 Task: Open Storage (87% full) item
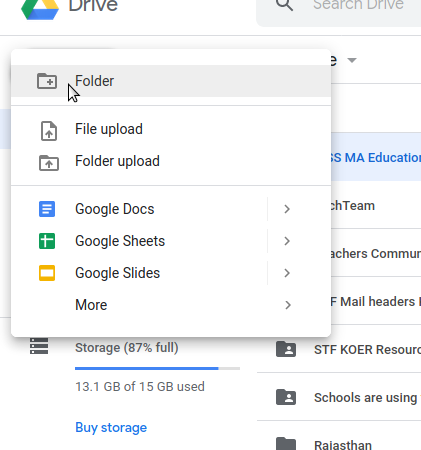[x=127, y=348]
